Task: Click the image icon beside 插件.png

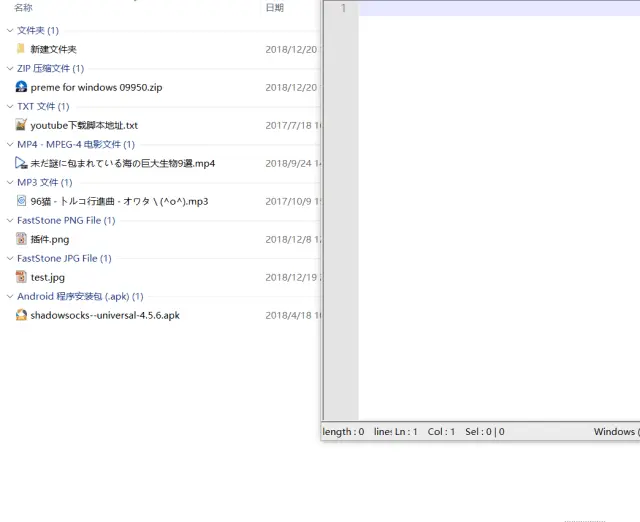Action: point(21,239)
